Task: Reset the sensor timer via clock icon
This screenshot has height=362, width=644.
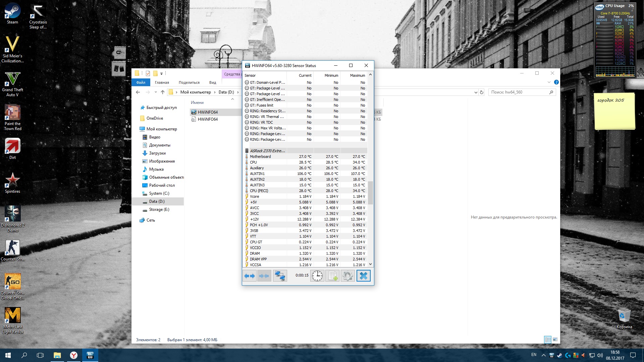Action: pyautogui.click(x=317, y=276)
